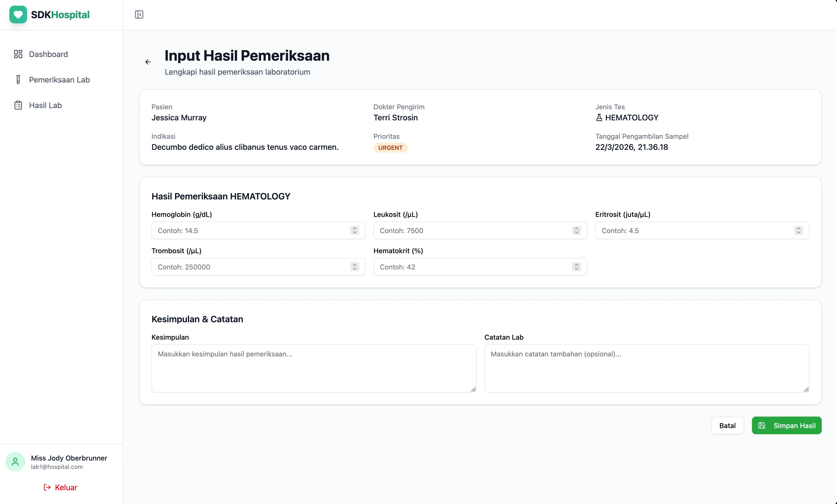Click the flask icon next to HEMATOLOGY
Screen dimensions: 837x504
(599, 117)
